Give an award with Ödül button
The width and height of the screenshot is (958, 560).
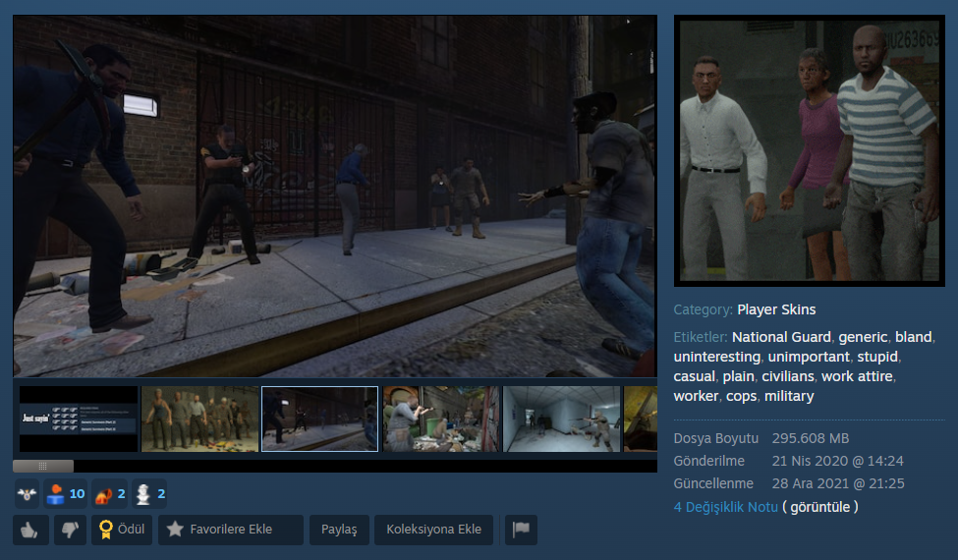pos(122,530)
